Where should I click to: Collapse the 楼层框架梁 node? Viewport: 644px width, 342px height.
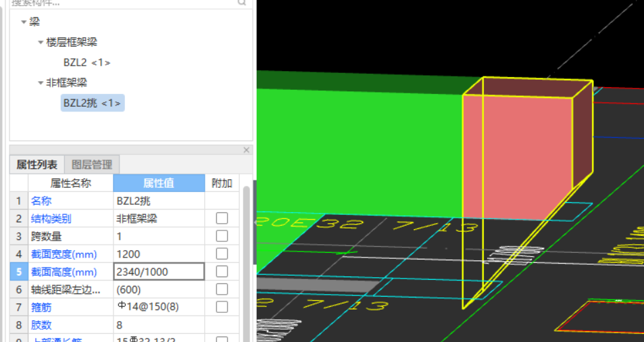[x=41, y=43]
